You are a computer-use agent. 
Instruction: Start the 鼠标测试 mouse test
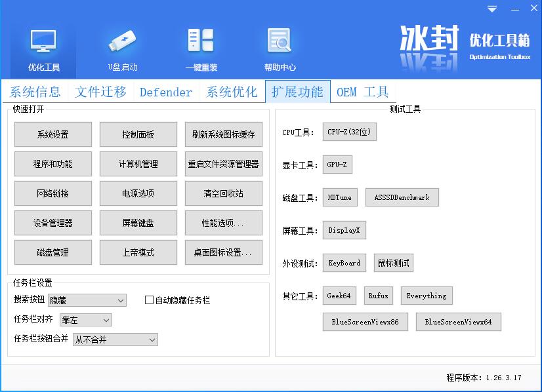pos(393,263)
